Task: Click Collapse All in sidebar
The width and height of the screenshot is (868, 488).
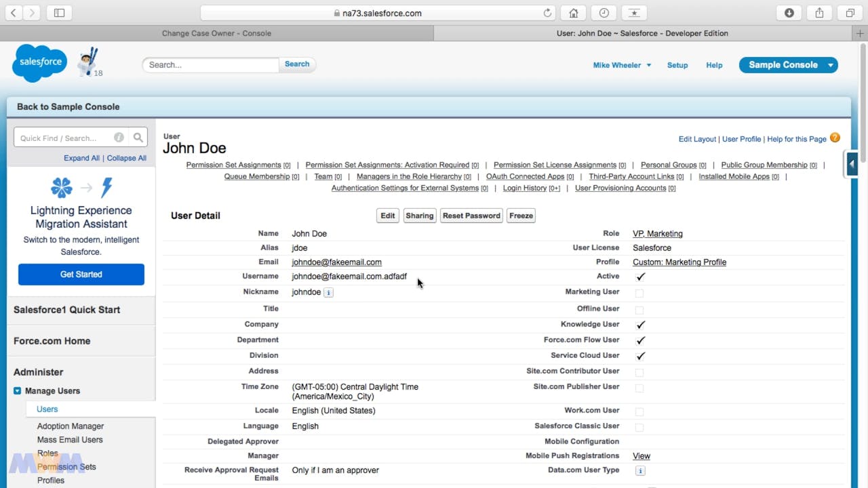Action: [127, 158]
